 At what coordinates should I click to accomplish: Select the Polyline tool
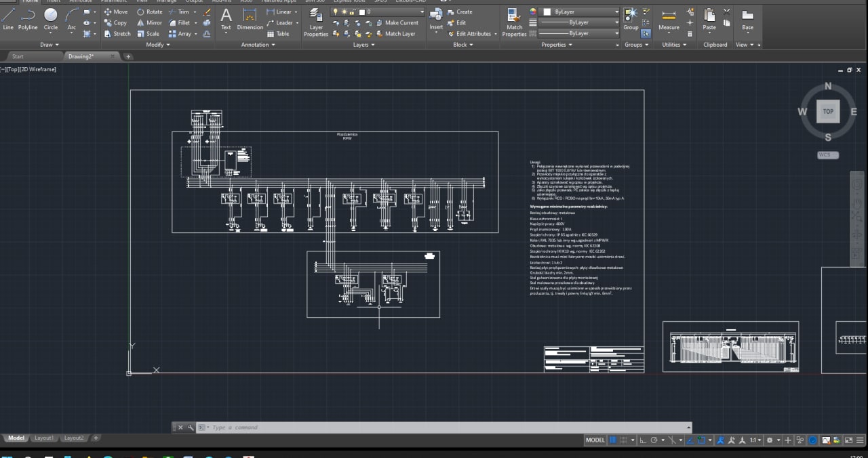(x=28, y=18)
